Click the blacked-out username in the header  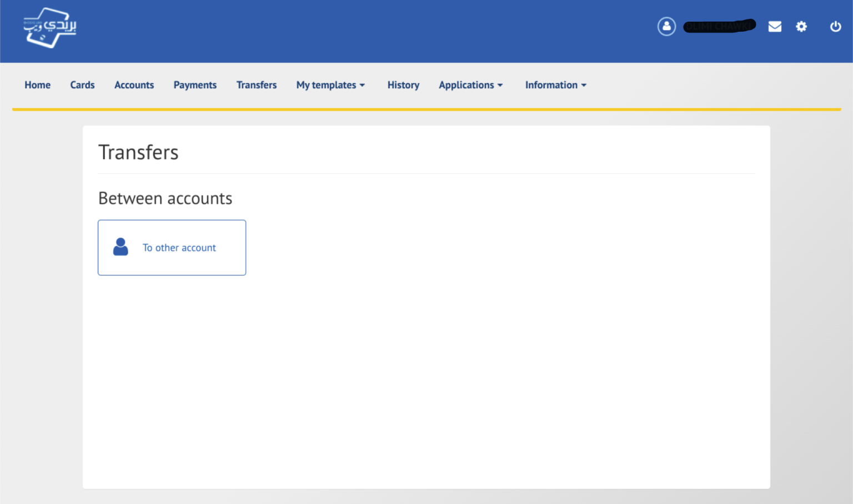click(719, 26)
